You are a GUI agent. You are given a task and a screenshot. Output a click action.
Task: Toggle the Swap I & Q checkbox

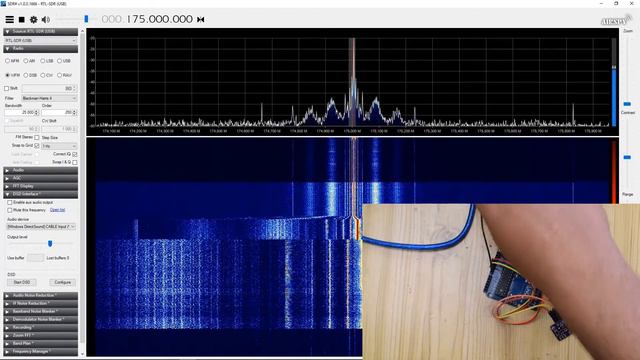[75, 162]
